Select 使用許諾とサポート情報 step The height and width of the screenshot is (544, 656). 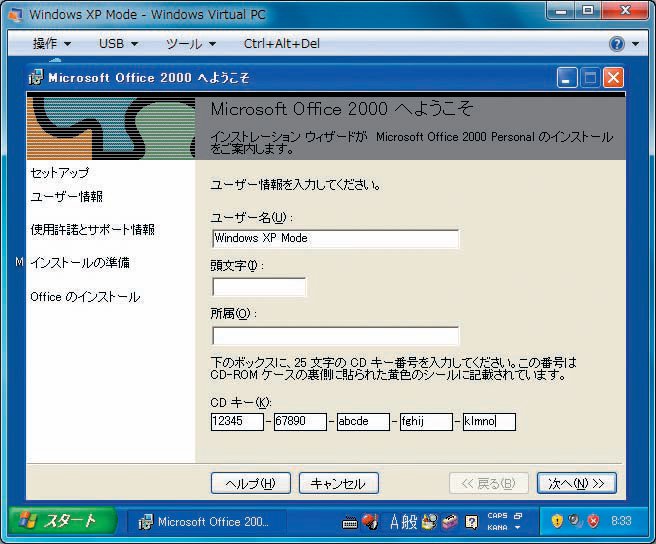point(92,230)
